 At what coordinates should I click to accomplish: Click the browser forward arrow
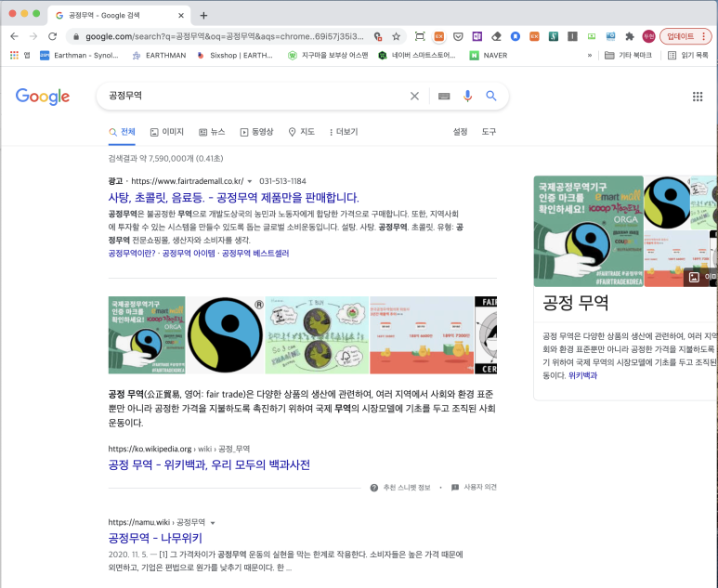33,36
